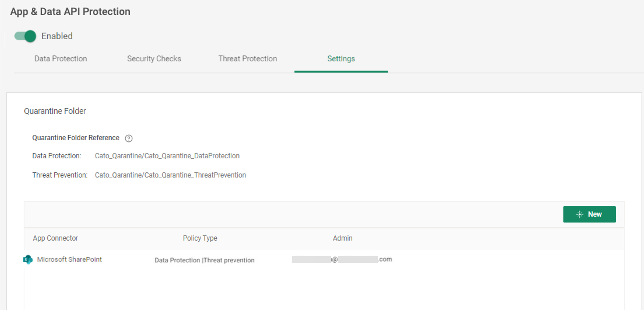Open the Data Protection tab

61,59
